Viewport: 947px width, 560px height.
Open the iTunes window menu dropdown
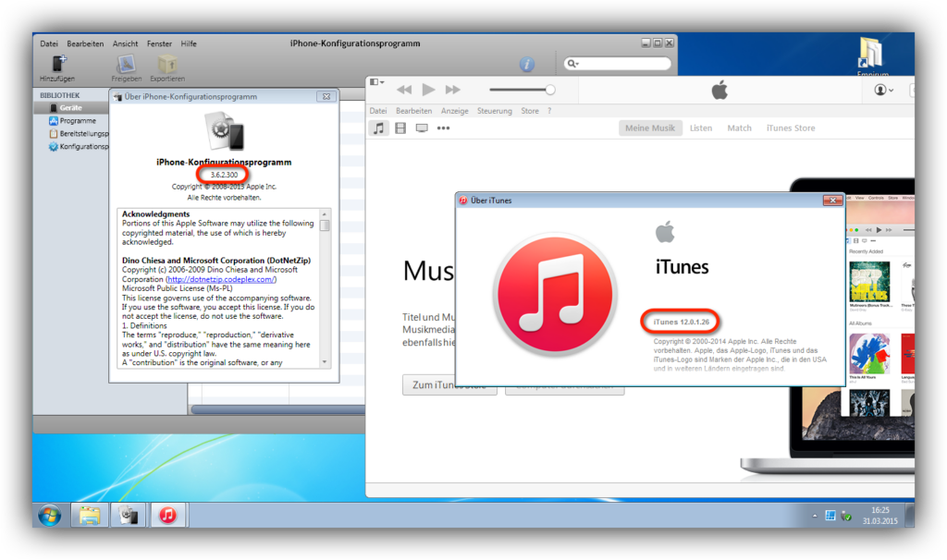(377, 82)
